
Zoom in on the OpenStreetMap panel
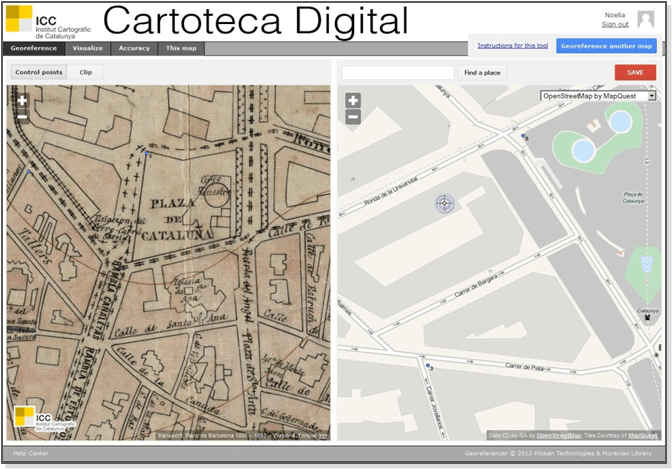353,101
